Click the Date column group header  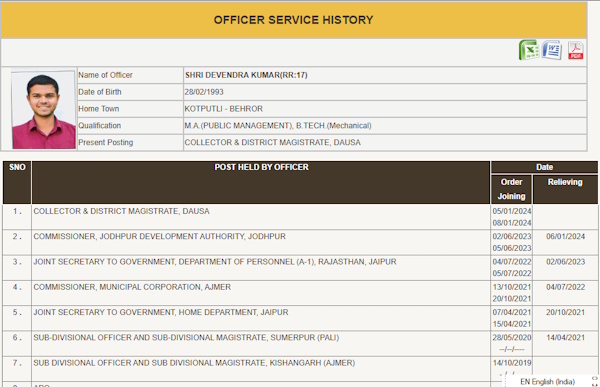pyautogui.click(x=544, y=167)
